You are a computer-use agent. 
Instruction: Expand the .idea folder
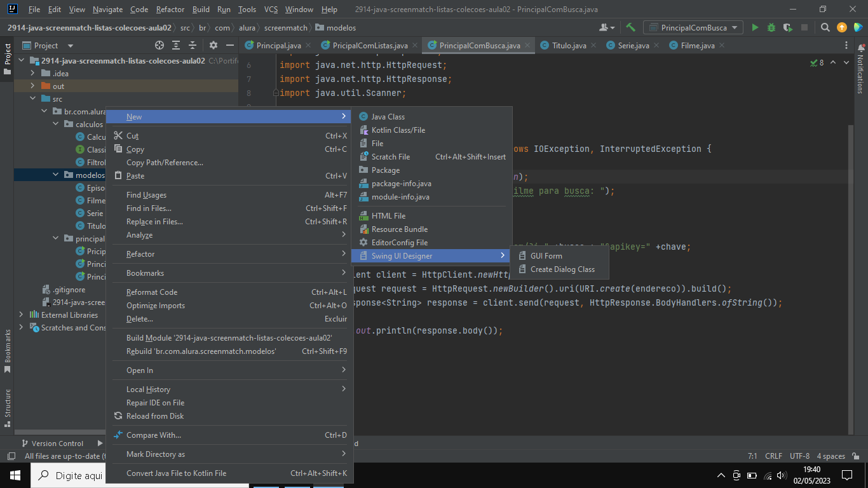coord(34,74)
